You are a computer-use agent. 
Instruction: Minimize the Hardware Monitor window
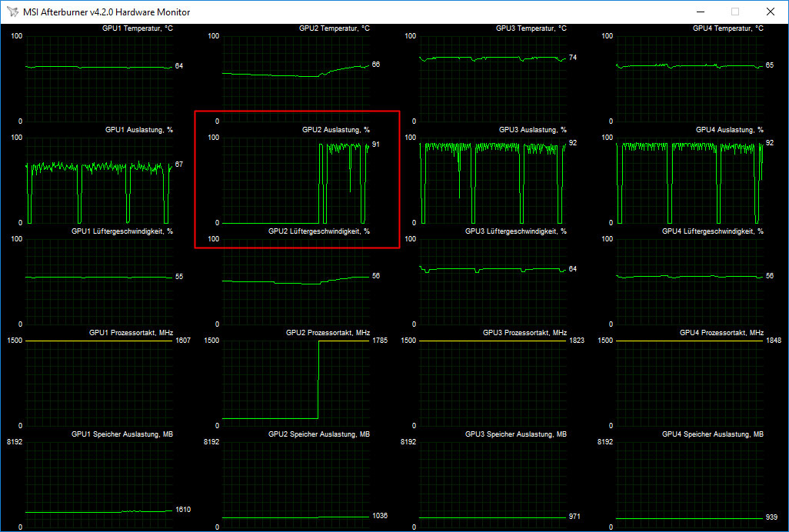pos(700,12)
